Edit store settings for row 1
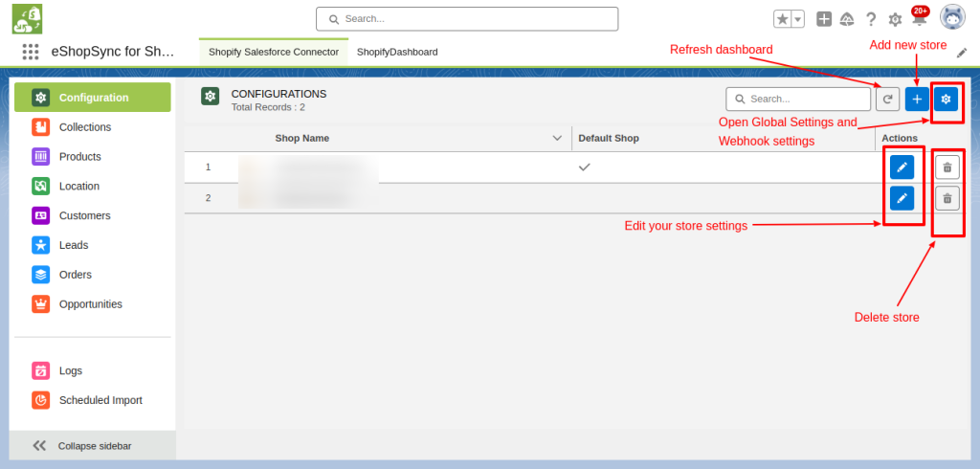Viewport: 980px width, 469px height. click(902, 167)
